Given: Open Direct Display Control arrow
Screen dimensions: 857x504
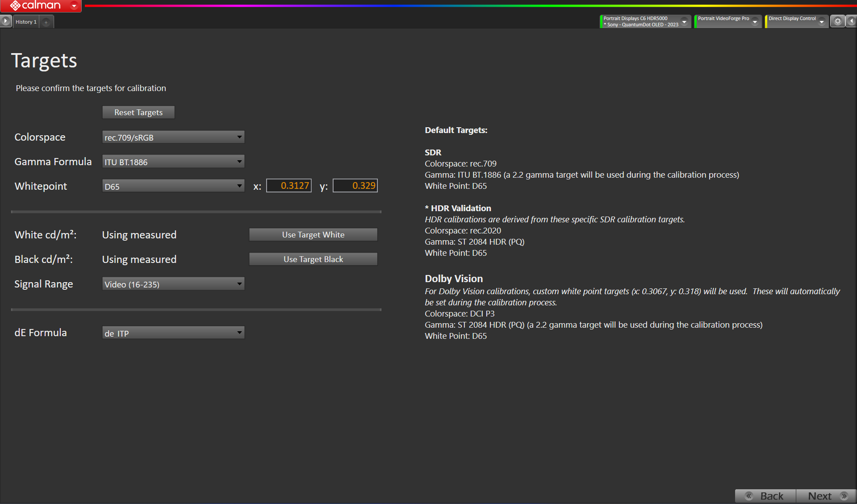Looking at the screenshot, I should pyautogui.click(x=821, y=21).
